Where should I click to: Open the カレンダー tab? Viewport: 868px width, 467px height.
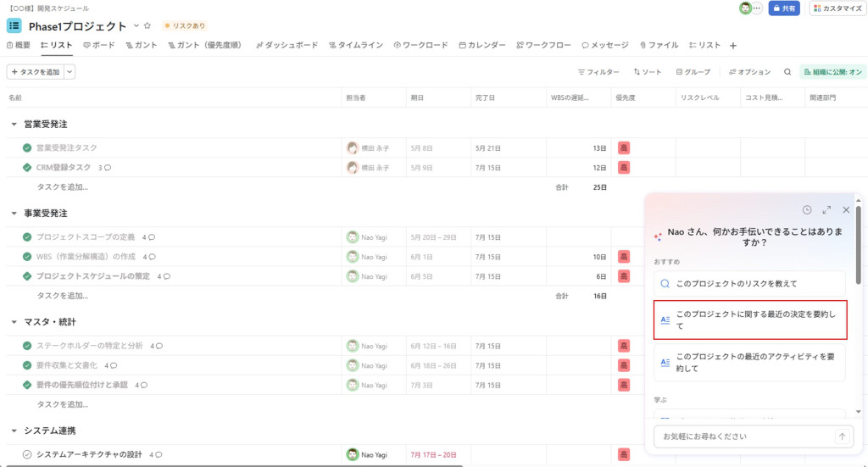482,45
